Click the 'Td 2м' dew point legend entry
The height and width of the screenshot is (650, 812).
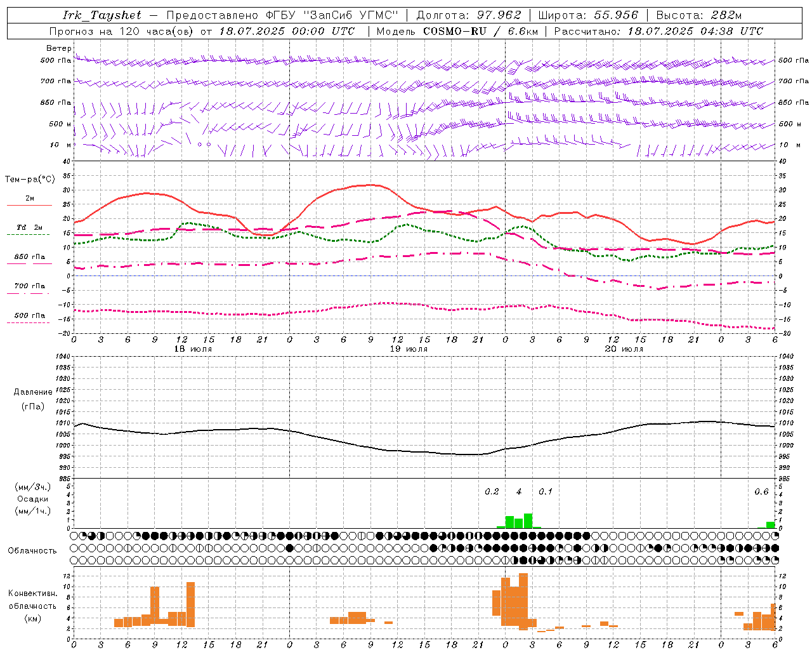[30, 227]
